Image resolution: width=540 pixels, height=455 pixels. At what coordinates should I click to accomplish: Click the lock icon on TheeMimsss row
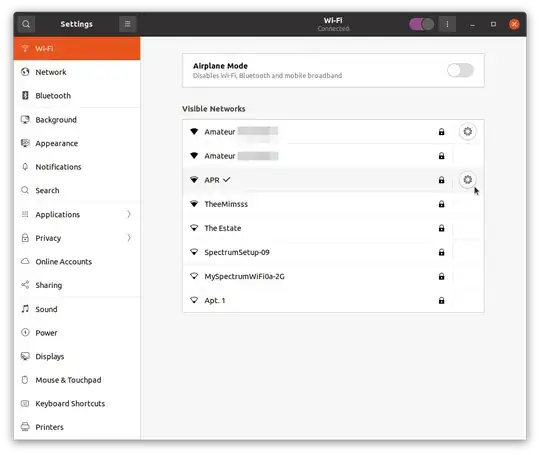pyautogui.click(x=441, y=204)
